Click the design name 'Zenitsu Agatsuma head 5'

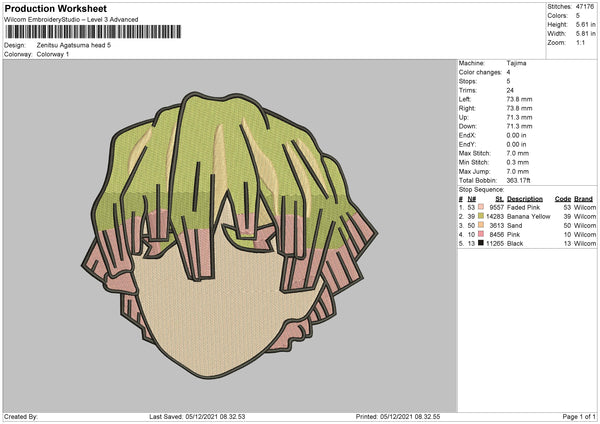(74, 45)
